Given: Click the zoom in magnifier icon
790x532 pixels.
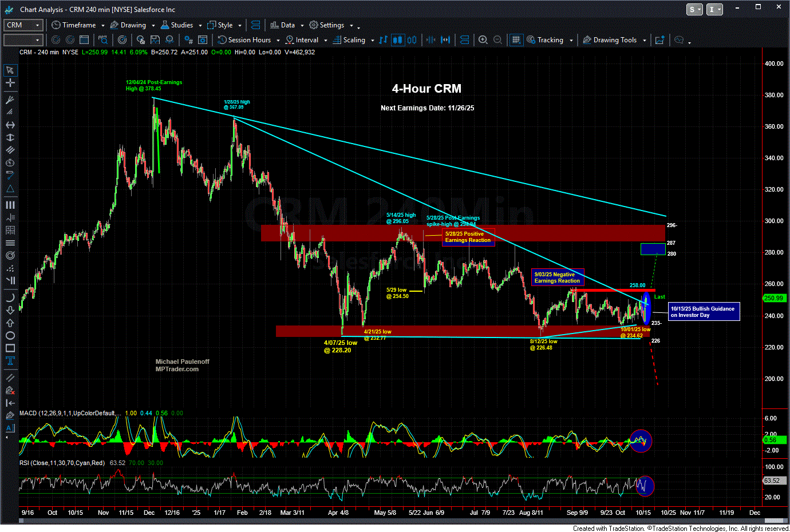Looking at the screenshot, I should point(483,40).
